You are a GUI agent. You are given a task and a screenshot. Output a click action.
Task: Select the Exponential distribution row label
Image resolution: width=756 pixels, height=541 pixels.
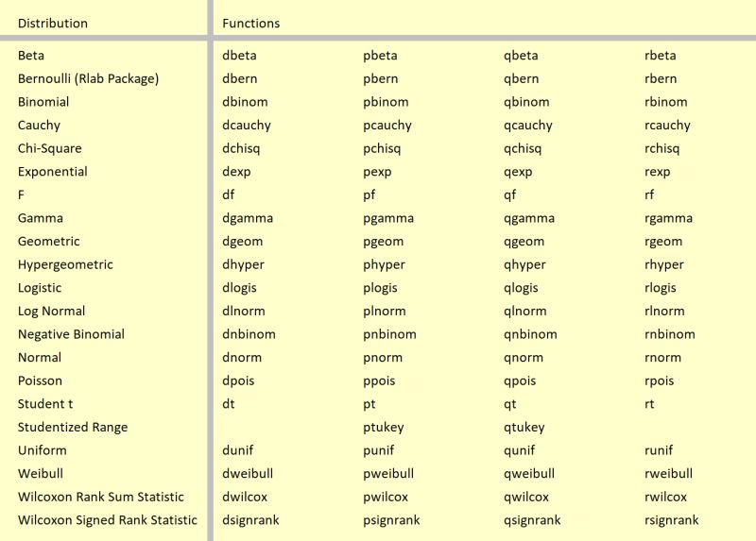[53, 172]
